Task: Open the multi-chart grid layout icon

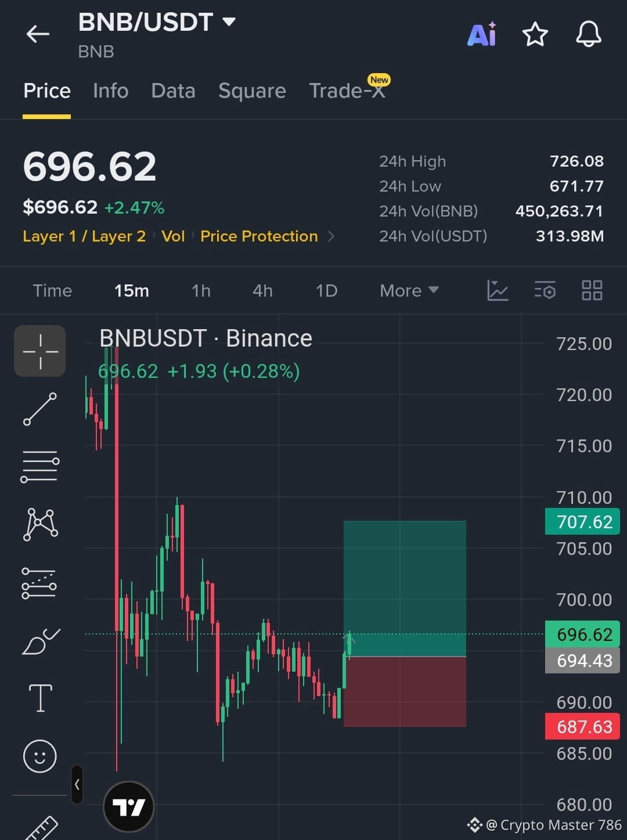Action: pyautogui.click(x=592, y=290)
